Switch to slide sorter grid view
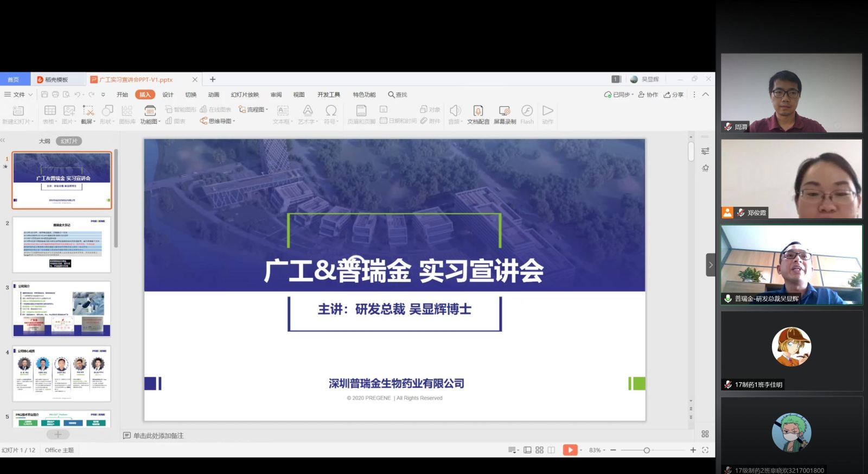 coord(539,450)
